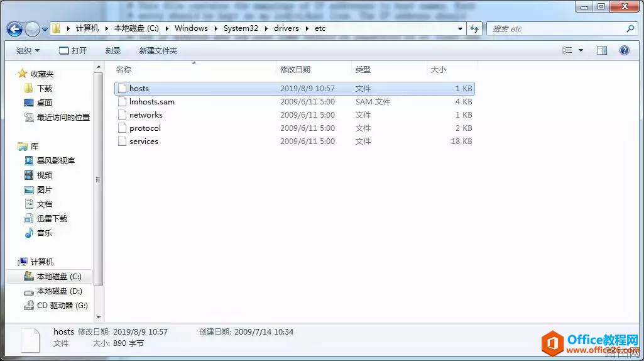Image resolution: width=644 pixels, height=361 pixels.
Task: Open the Help question mark icon
Action: click(x=625, y=50)
